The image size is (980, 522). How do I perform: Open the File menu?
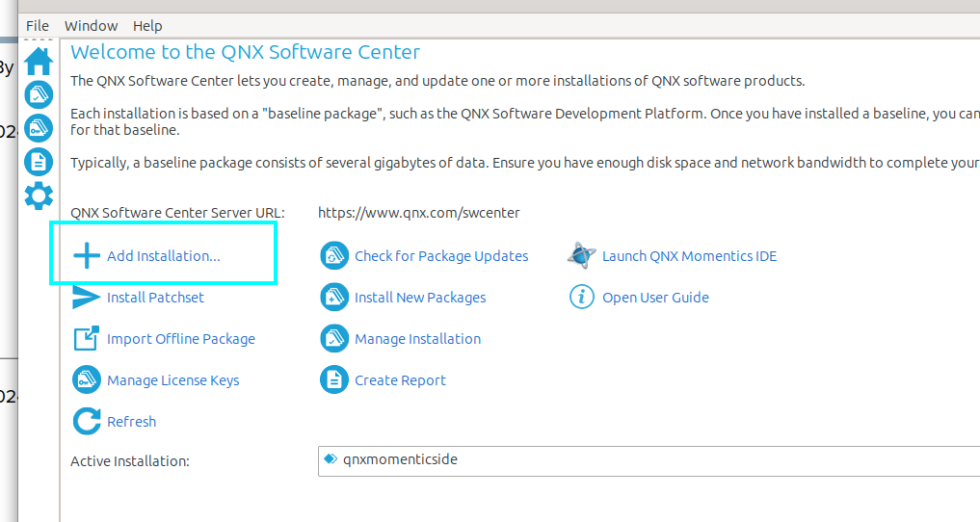[x=38, y=26]
